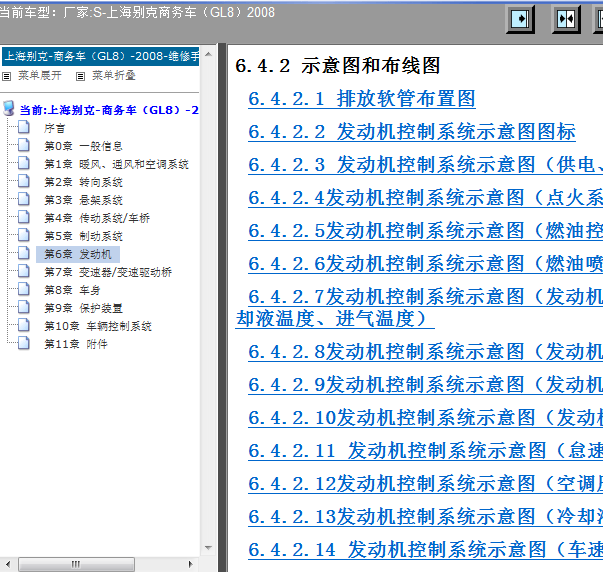Click heading 6.4.2 示意图和布线图
The width and height of the screenshot is (603, 572).
[338, 66]
